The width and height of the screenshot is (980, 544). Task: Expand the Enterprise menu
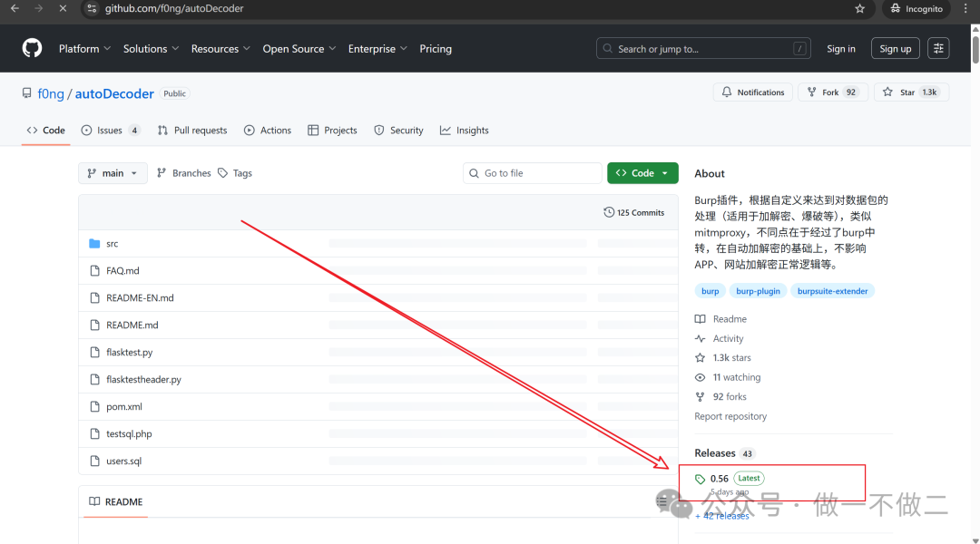click(x=377, y=49)
